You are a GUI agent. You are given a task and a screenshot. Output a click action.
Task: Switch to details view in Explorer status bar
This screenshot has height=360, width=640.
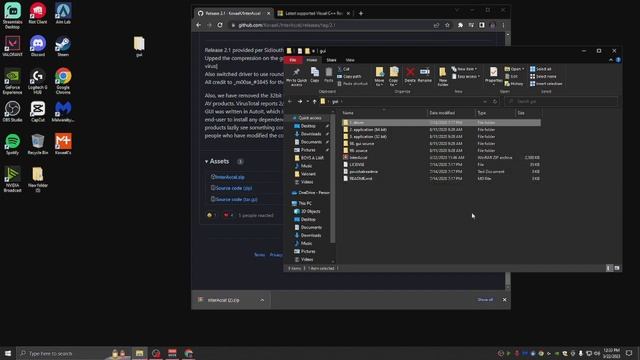[609, 268]
